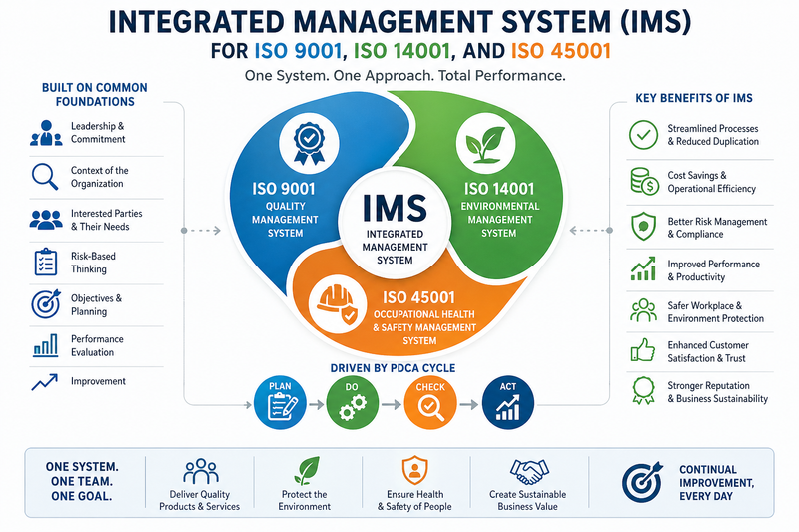Click the Deliver Quality Products people icon
Viewport: 799px width, 532px height.
point(201,471)
